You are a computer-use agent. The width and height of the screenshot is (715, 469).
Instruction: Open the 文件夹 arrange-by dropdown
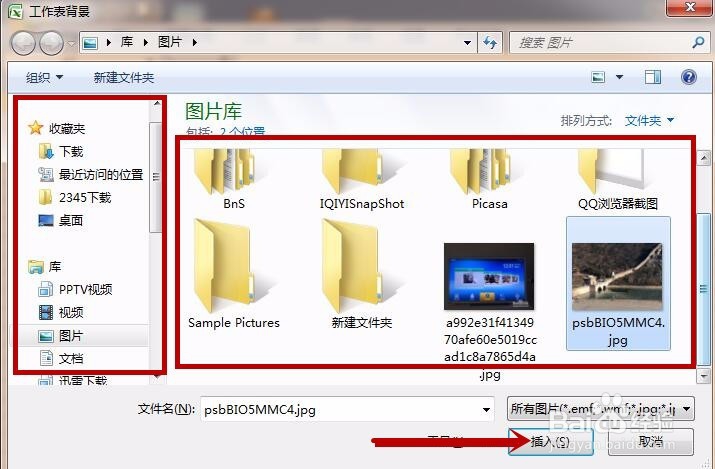click(x=649, y=121)
